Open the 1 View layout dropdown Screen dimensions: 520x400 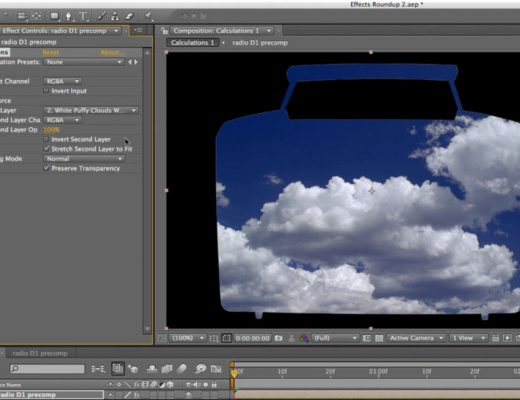468,338
